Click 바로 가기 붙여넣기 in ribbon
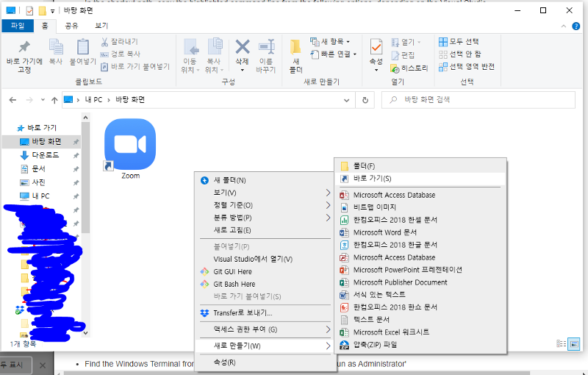Screen dimensions: 588x375 pos(135,67)
